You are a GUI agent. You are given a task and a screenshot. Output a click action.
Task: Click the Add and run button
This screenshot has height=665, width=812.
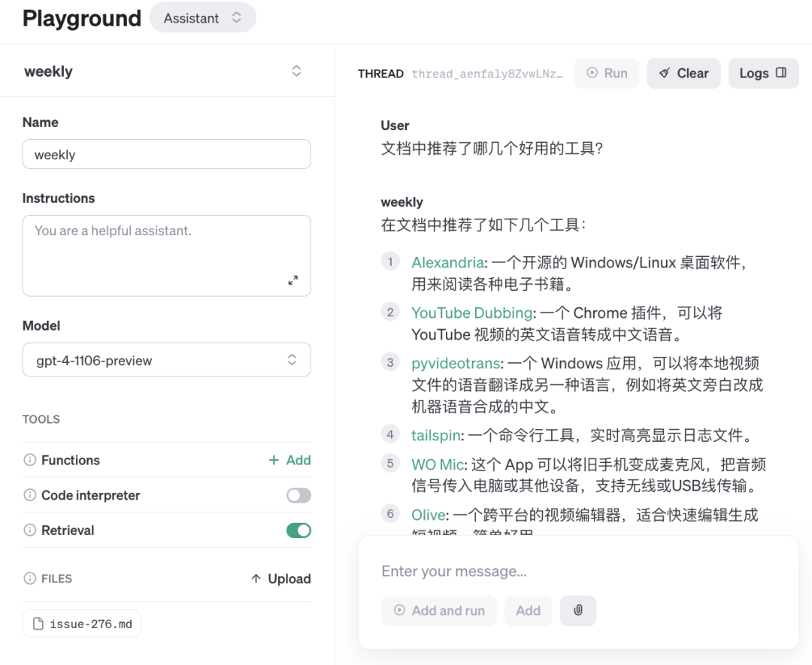pyautogui.click(x=439, y=611)
